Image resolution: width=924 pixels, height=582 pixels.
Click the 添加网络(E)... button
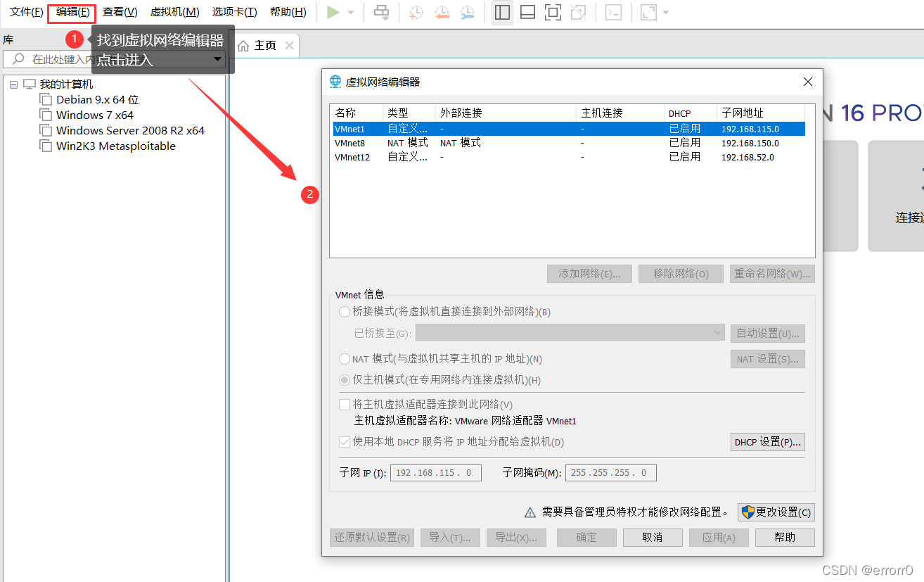[589, 274]
